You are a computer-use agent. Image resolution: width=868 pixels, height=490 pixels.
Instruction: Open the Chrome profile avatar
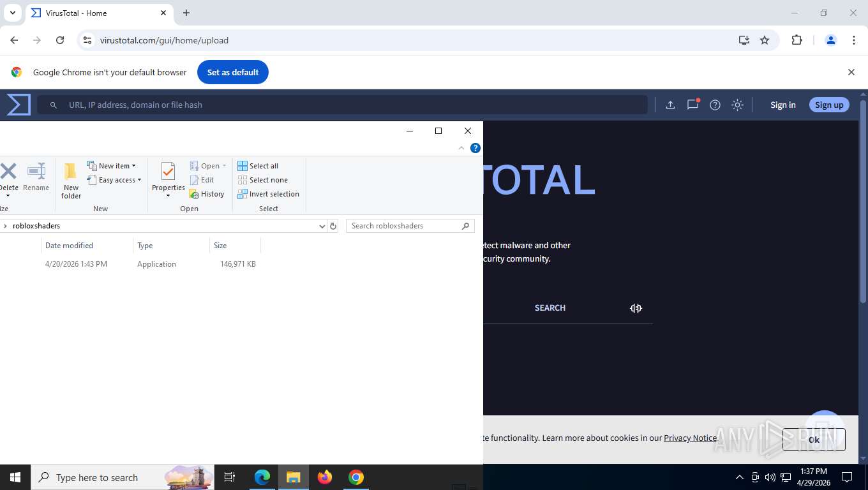tap(830, 40)
